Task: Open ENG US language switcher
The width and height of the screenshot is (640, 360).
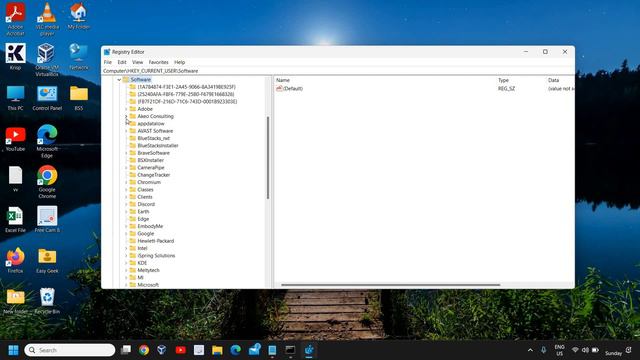Action: coord(560,350)
